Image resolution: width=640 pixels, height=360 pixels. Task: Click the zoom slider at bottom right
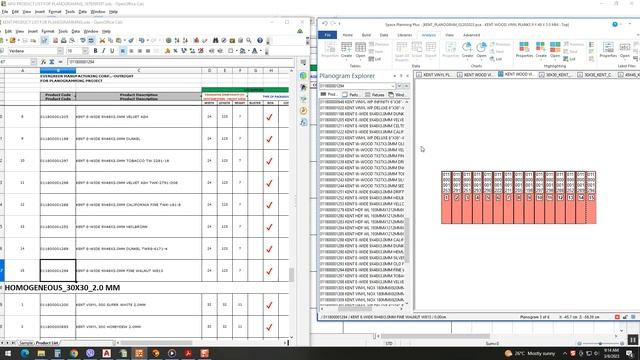point(600,343)
